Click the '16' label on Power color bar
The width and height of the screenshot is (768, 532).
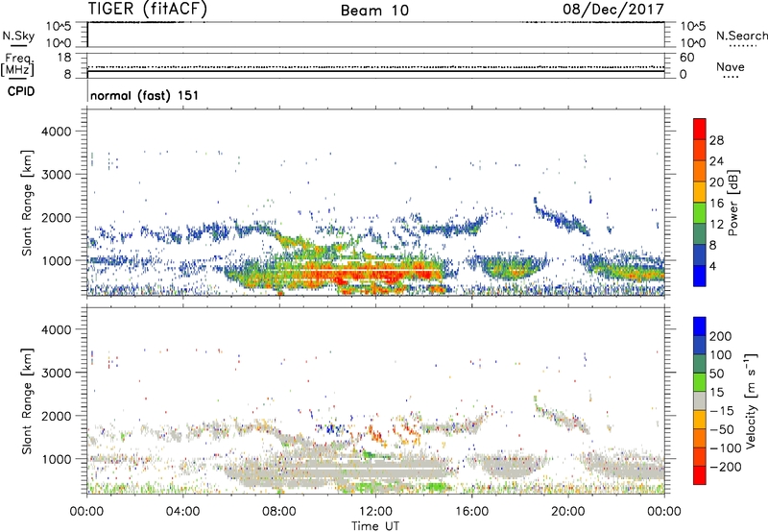point(716,203)
